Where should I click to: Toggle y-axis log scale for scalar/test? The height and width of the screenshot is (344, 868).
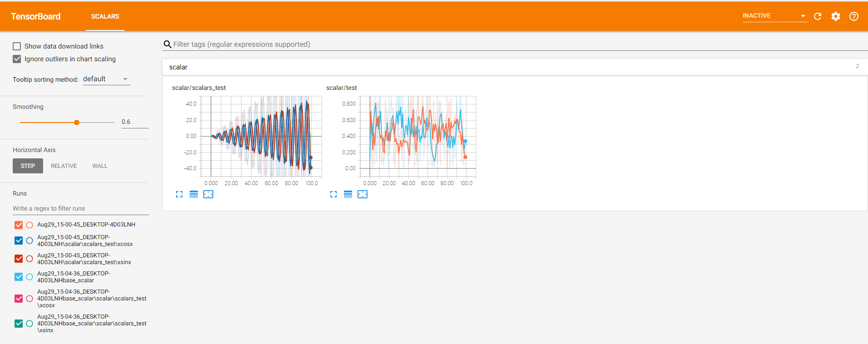tap(348, 194)
